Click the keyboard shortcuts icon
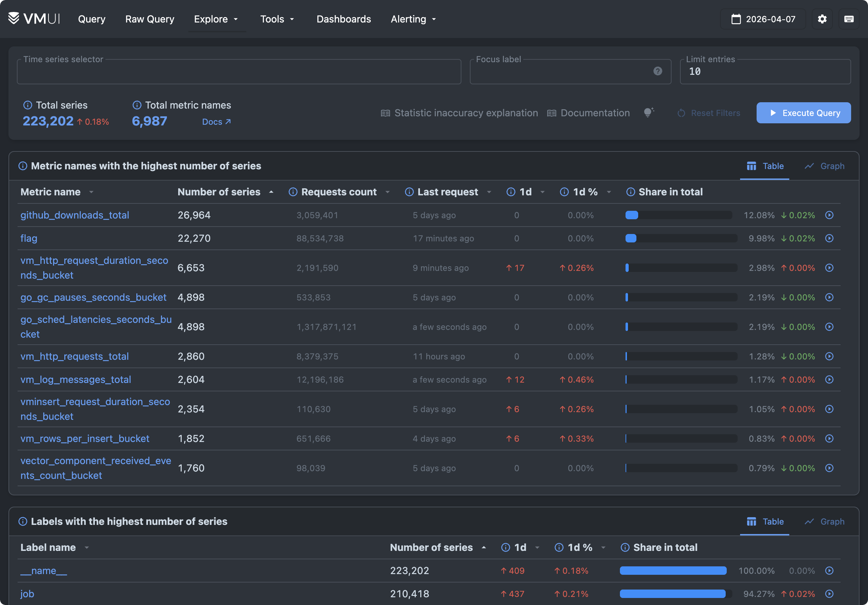The height and width of the screenshot is (605, 868). coord(849,19)
